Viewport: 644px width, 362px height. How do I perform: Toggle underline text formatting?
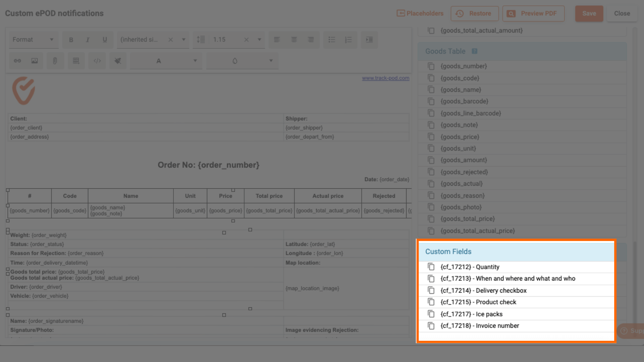click(x=105, y=40)
